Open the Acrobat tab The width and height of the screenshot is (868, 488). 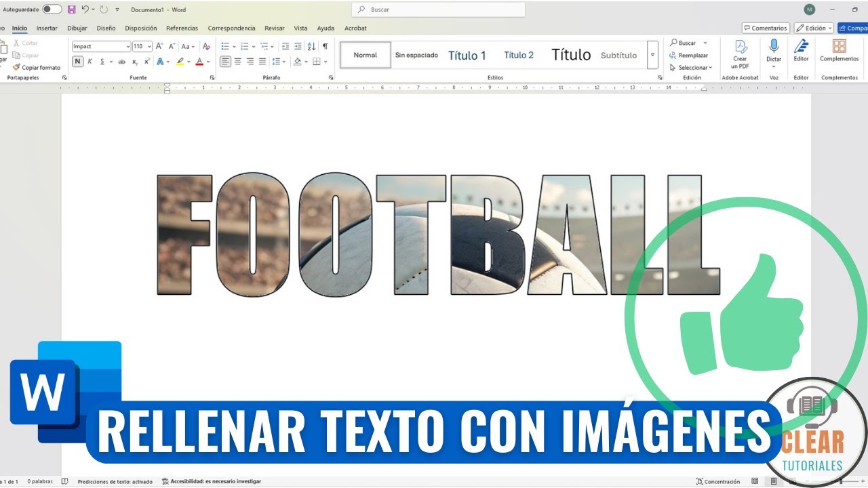pyautogui.click(x=355, y=28)
